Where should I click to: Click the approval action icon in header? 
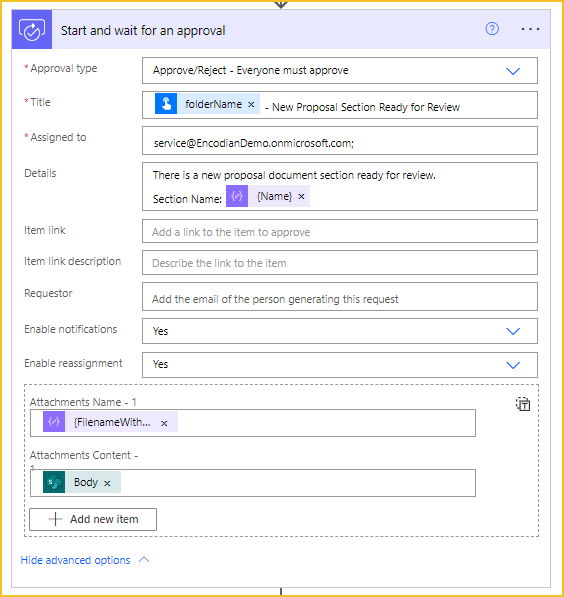(32, 30)
